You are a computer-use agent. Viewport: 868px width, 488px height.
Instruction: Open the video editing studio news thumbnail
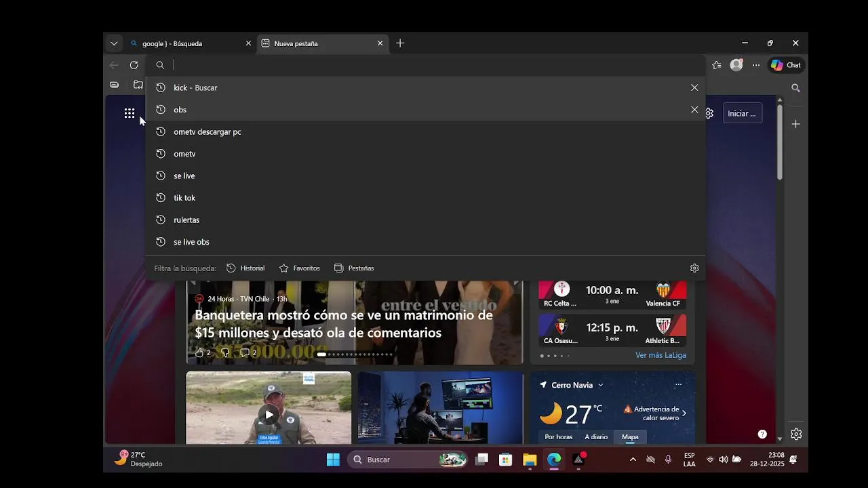(x=440, y=407)
